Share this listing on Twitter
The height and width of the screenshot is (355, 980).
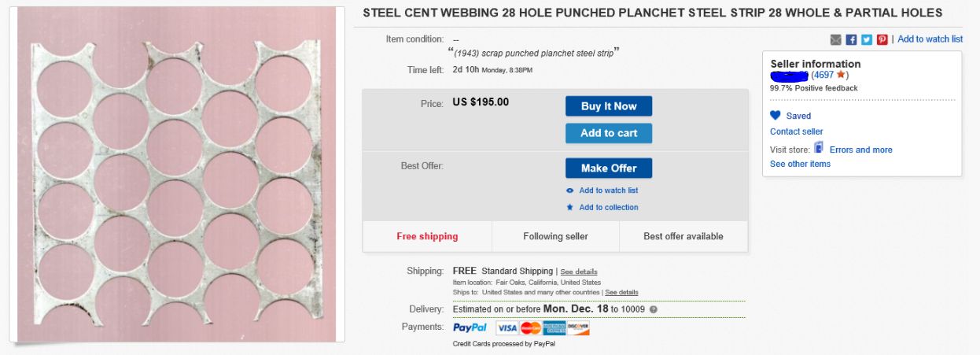point(867,39)
